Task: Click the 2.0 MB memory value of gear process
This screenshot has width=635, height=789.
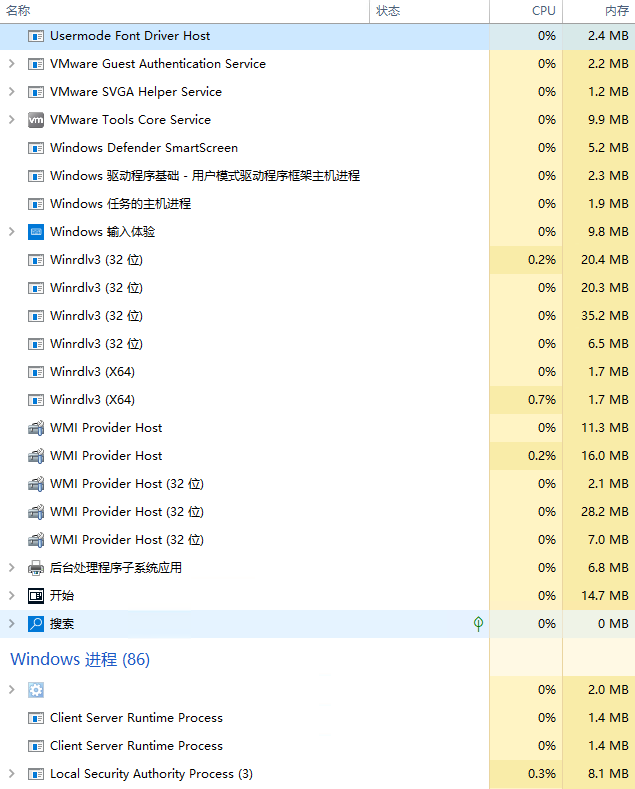Action: (608, 690)
